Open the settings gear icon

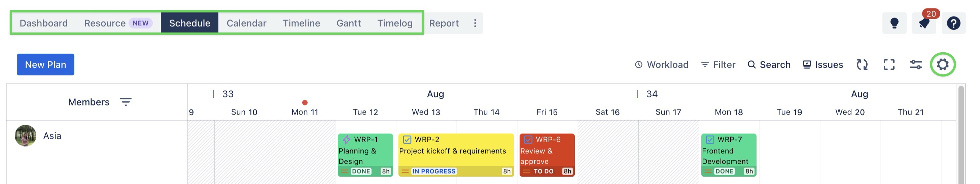point(943,64)
